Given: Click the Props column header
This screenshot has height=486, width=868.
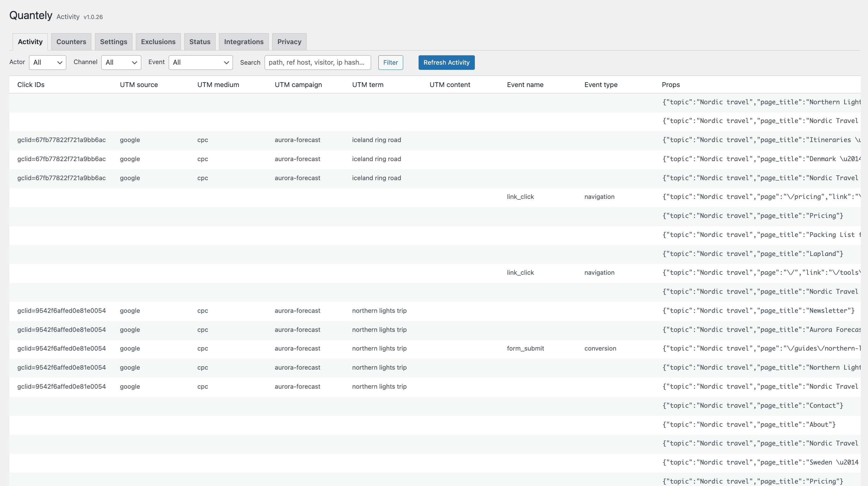Looking at the screenshot, I should (x=670, y=85).
